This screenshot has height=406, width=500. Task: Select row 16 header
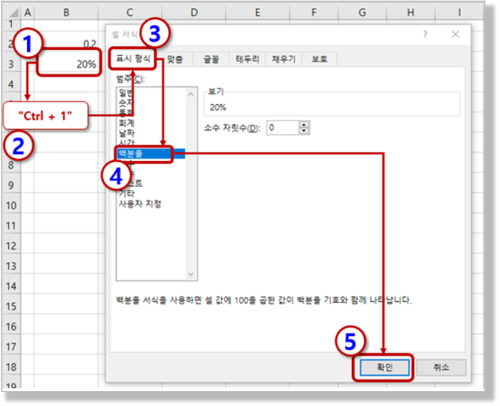[11, 326]
